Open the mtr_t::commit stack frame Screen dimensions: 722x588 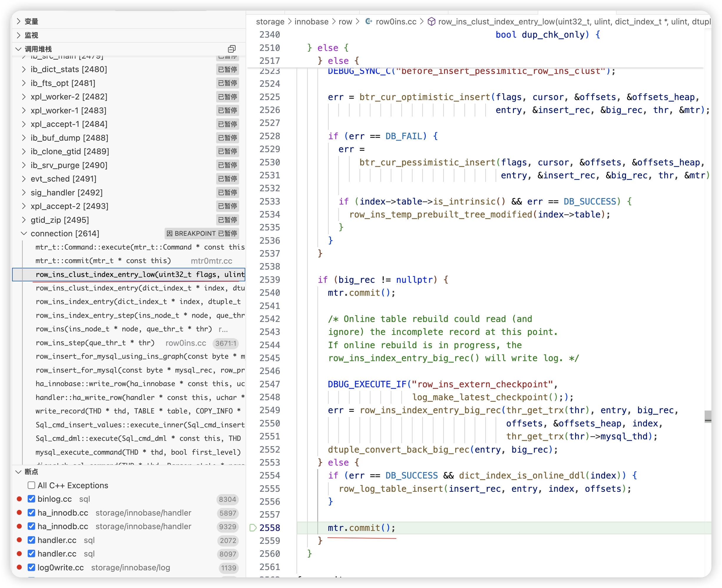point(103,261)
